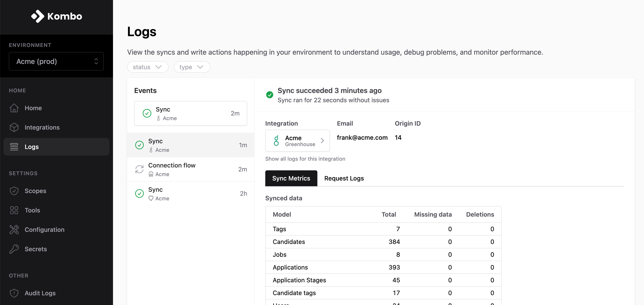Click the Applications total 393
644x305 pixels.
click(x=394, y=267)
